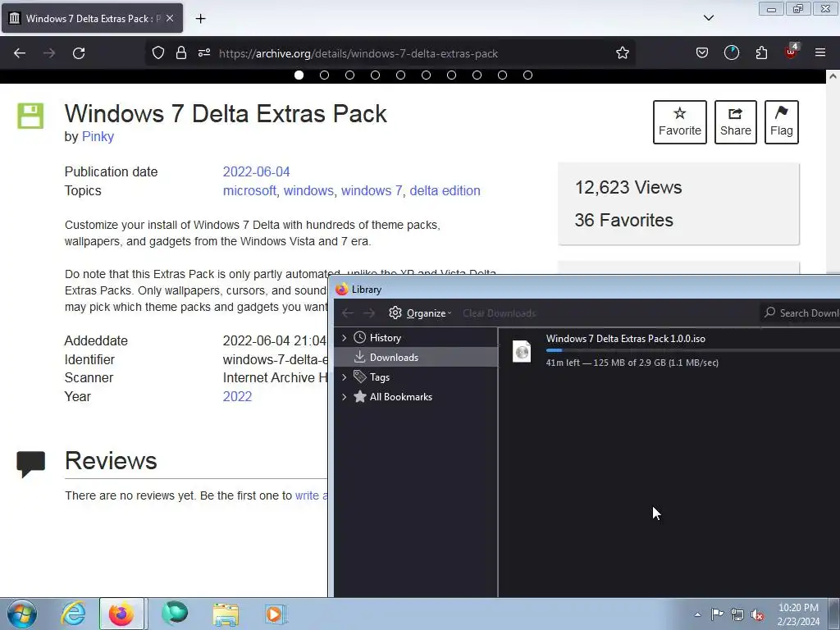Go back using Firefox back arrow
840x630 pixels.
(x=20, y=53)
